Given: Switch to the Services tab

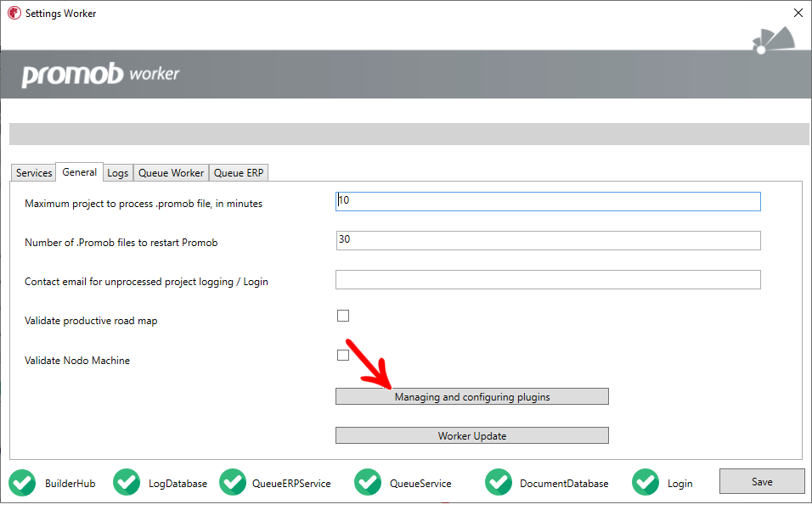Looking at the screenshot, I should tap(34, 173).
